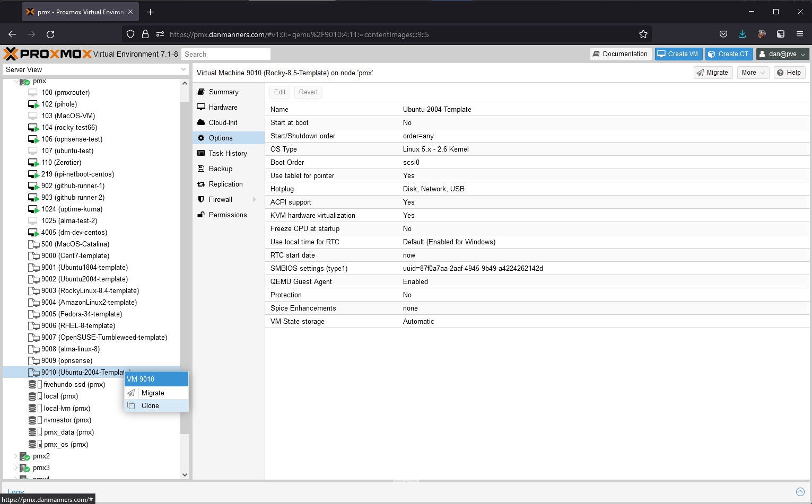812x504 pixels.
Task: Open the More dropdown button
Action: click(753, 73)
